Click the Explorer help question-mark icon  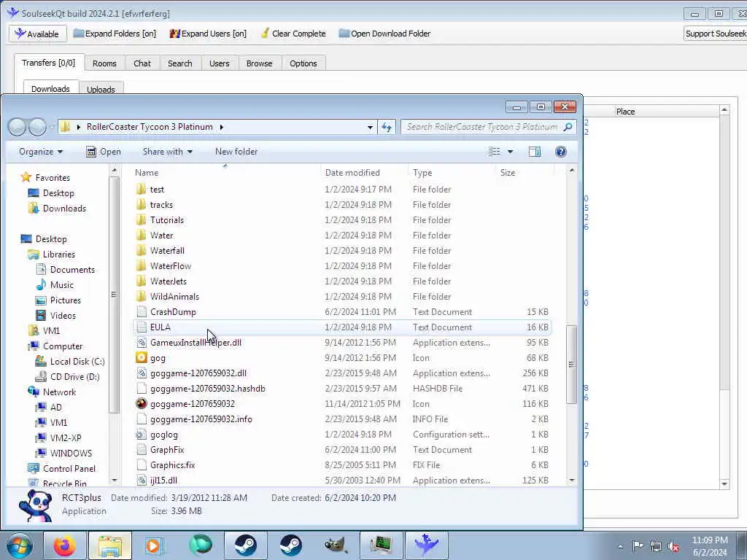(561, 152)
